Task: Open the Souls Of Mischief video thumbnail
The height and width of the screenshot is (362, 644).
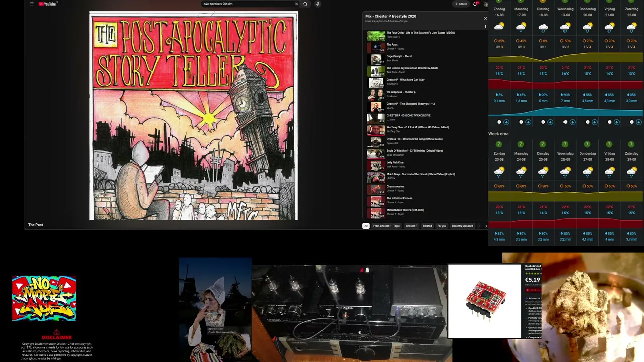Action: click(x=376, y=153)
